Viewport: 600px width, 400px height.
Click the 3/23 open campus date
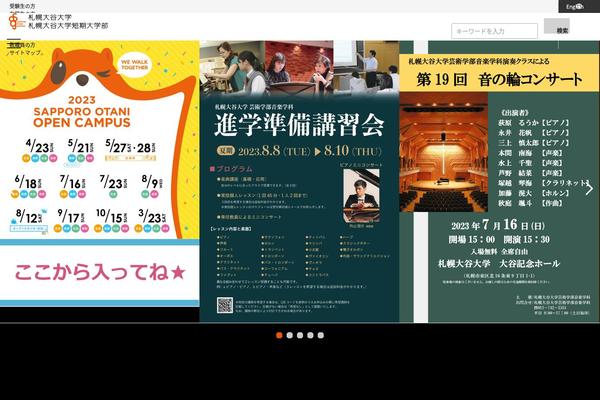152,220
